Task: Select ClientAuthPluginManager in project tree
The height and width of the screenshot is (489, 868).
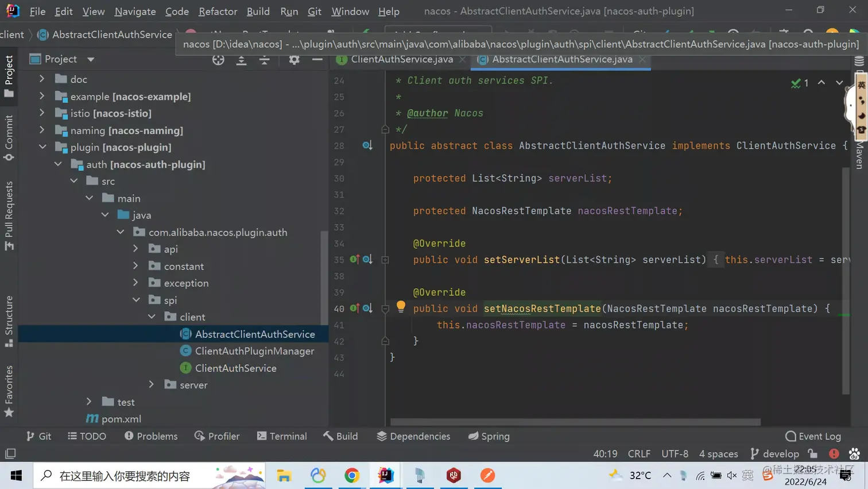Action: 254,351
